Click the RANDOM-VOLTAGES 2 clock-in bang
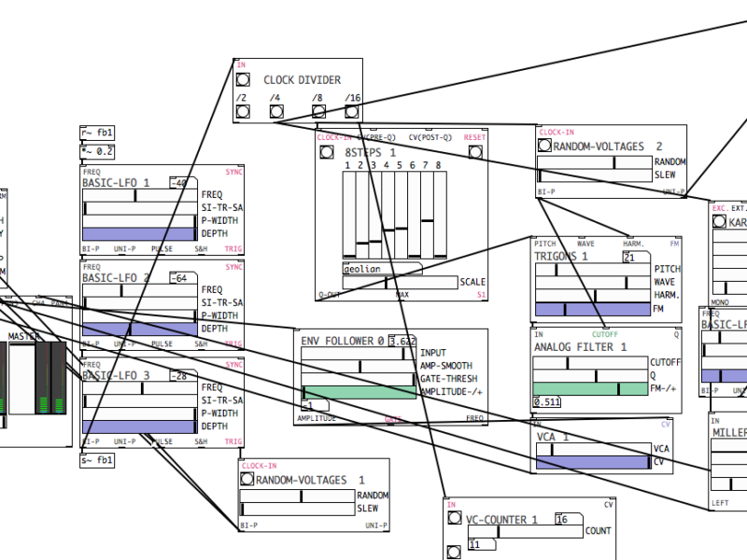 coord(545,147)
